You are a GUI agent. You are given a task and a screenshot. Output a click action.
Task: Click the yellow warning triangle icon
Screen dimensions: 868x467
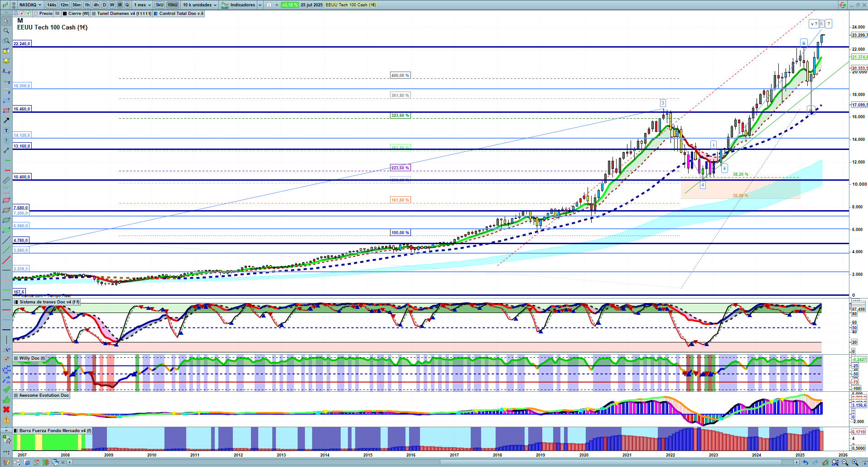pos(6,420)
